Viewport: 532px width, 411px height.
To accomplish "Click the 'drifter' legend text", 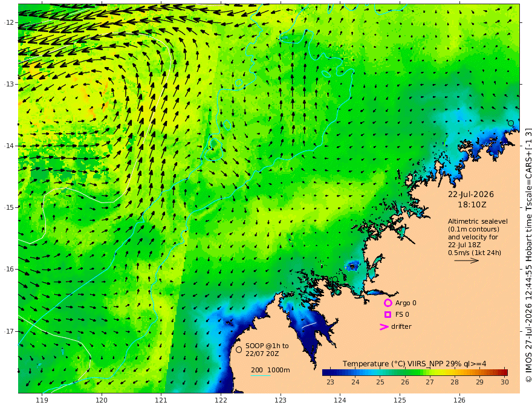I will tap(401, 326).
